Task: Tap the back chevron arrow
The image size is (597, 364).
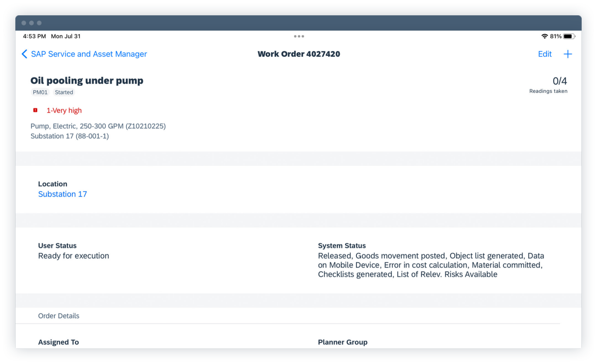Action: tap(24, 54)
